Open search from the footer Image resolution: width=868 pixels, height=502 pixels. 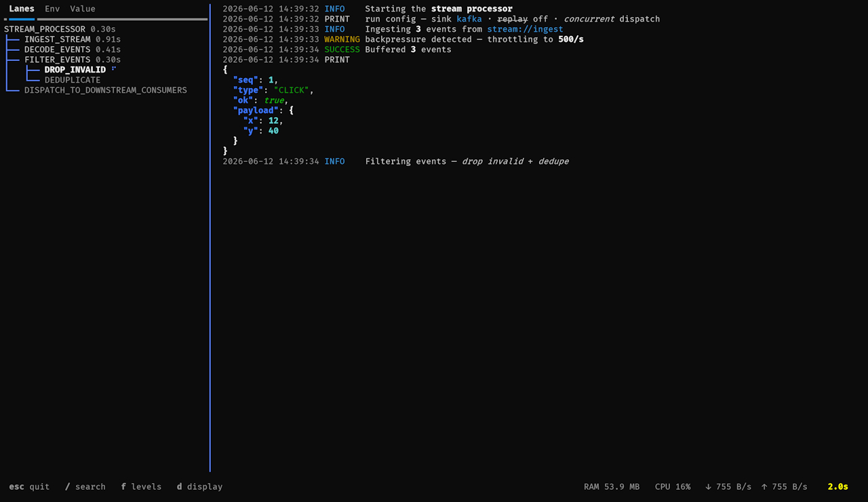(x=85, y=486)
